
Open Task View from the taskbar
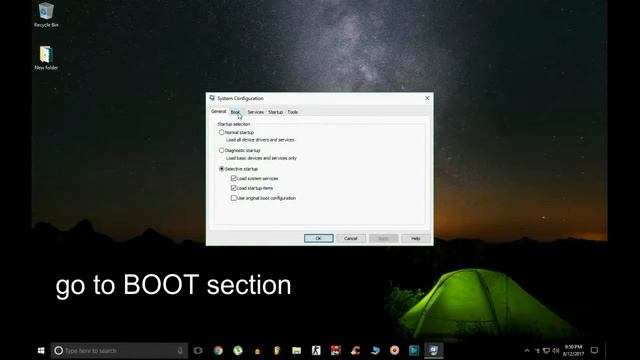pyautogui.click(x=198, y=351)
